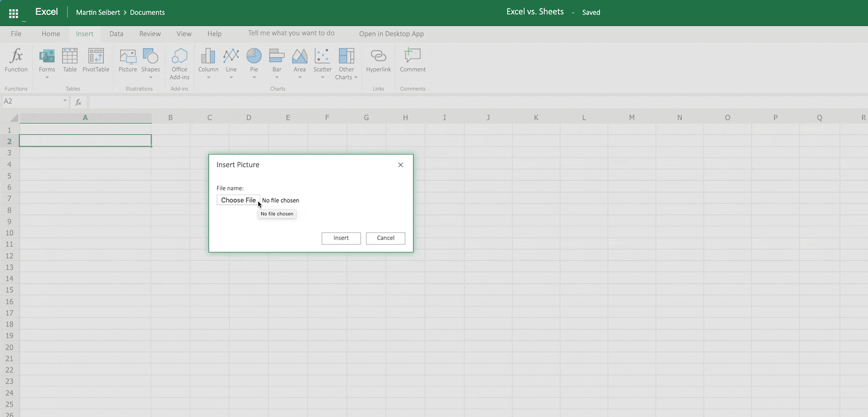Insert a Bar chart
This screenshot has height=417, width=868.
pos(277,56)
